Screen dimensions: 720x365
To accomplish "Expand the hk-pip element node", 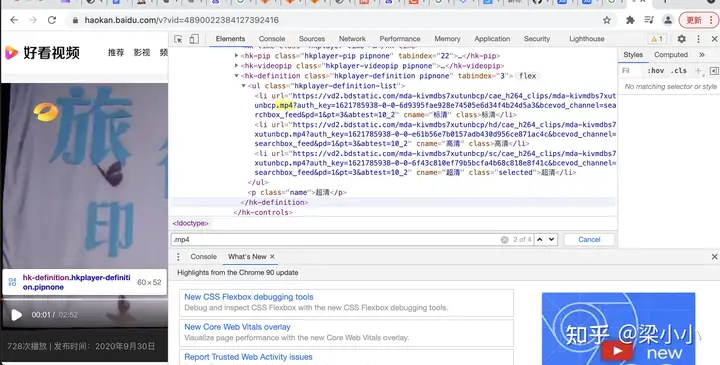I will 236,56.
